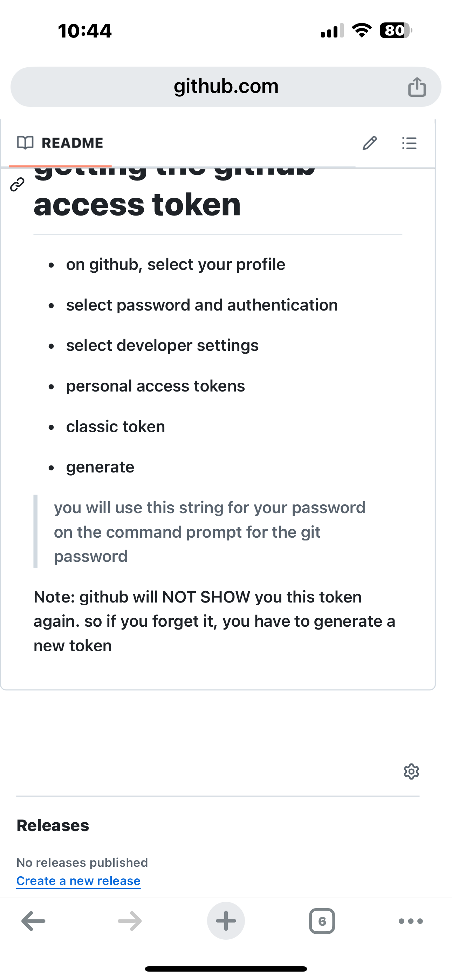This screenshot has width=452, height=980.
Task: Select the README tab
Action: [61, 143]
